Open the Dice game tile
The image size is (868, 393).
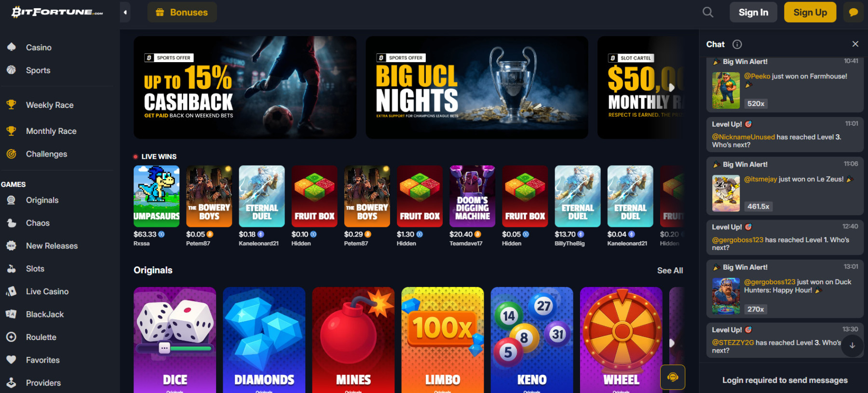point(175,340)
